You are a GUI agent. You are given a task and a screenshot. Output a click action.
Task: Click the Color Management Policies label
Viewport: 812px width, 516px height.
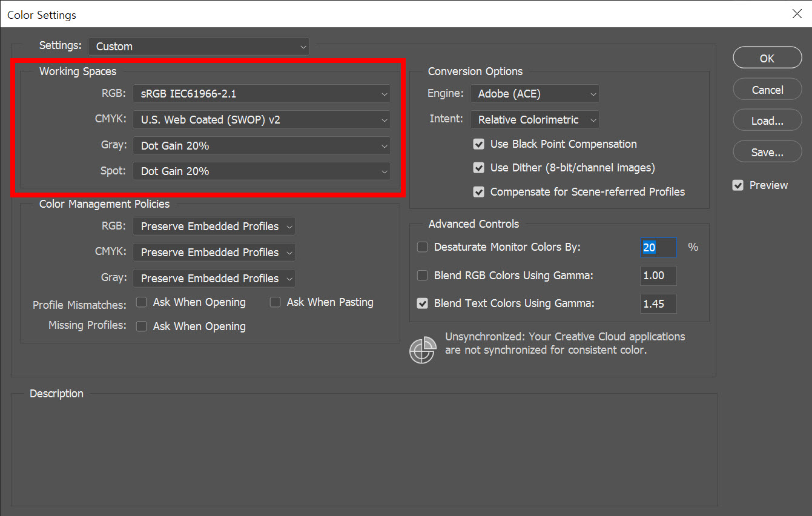click(x=104, y=204)
